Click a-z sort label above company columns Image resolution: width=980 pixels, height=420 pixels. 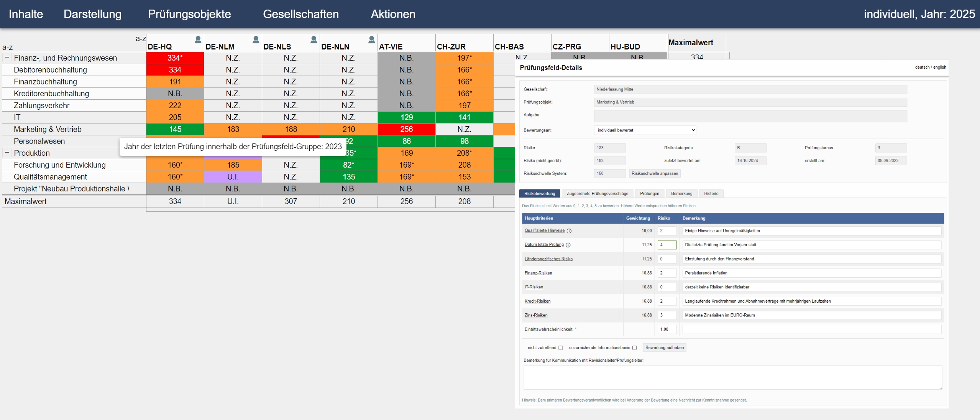tap(141, 38)
